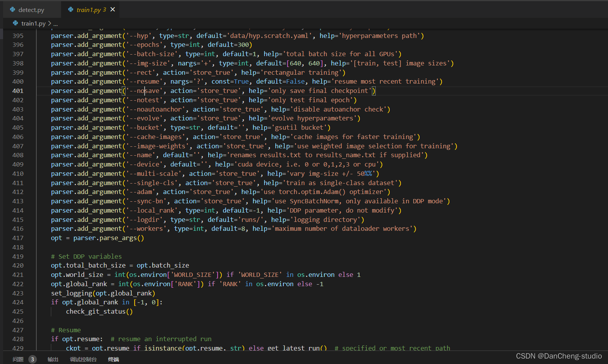Click '--sync-bn' argument string
Image resolution: width=608 pixels, height=364 pixels.
pos(146,201)
